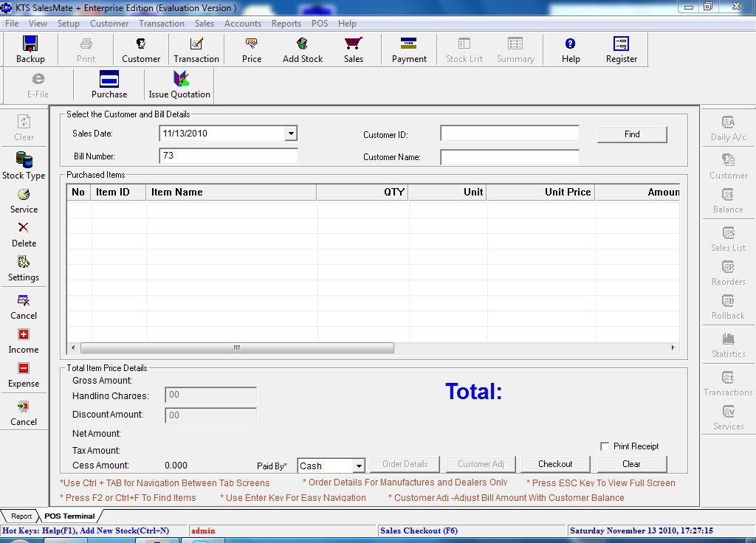Click the horizontal scrollbar thumb of items table
Screen dimensions: 756x543
click(x=237, y=347)
